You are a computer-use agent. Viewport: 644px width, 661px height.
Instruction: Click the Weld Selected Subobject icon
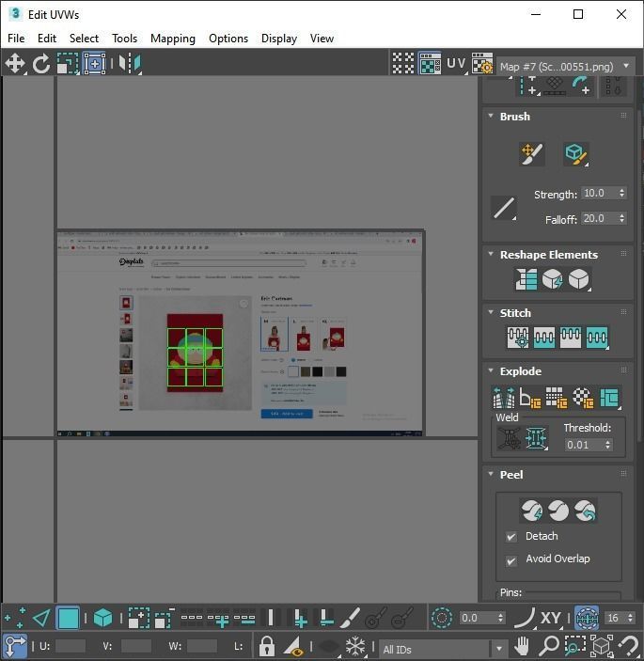coord(536,439)
